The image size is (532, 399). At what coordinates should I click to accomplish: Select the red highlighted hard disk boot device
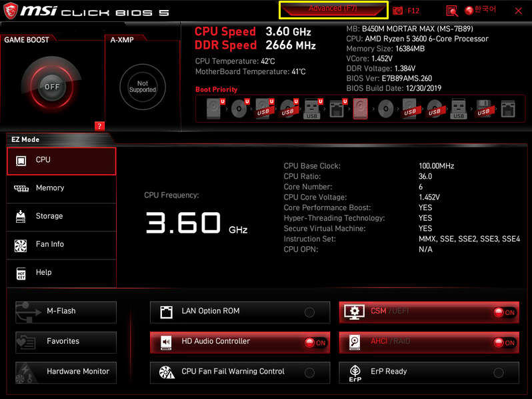[x=360, y=109]
